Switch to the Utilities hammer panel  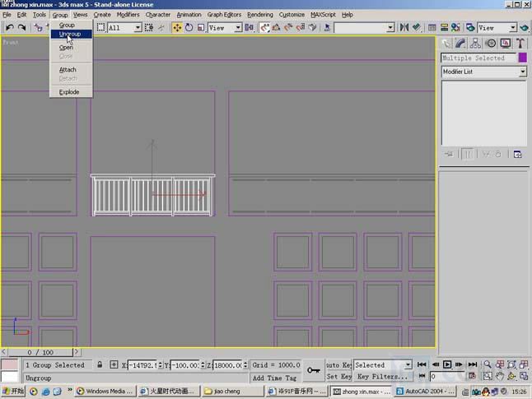[x=520, y=44]
